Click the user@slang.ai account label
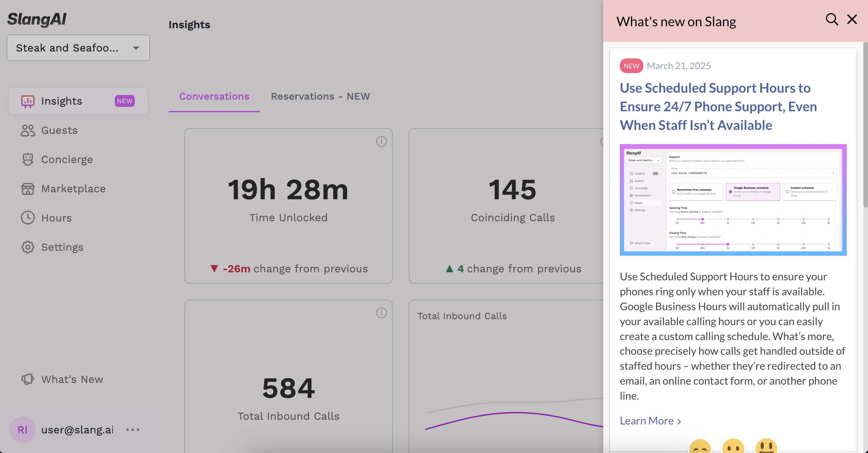 [x=77, y=429]
